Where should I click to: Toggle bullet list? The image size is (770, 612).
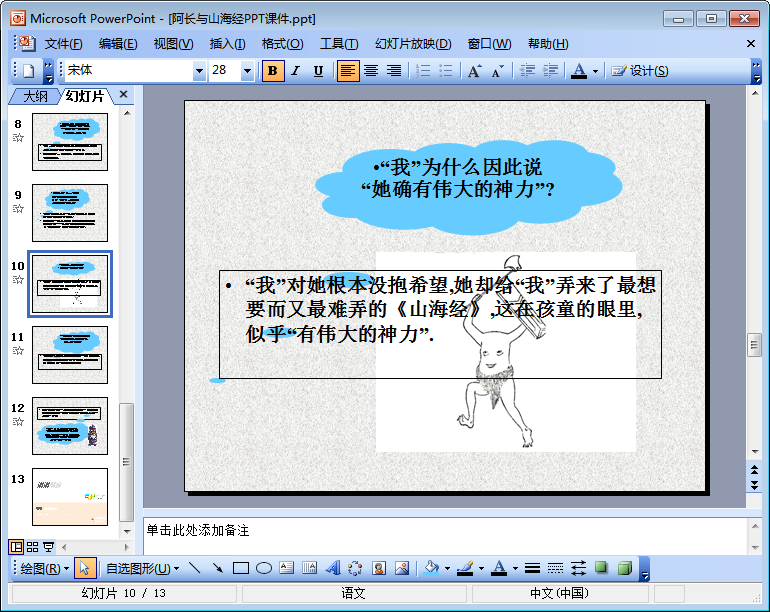(445, 71)
